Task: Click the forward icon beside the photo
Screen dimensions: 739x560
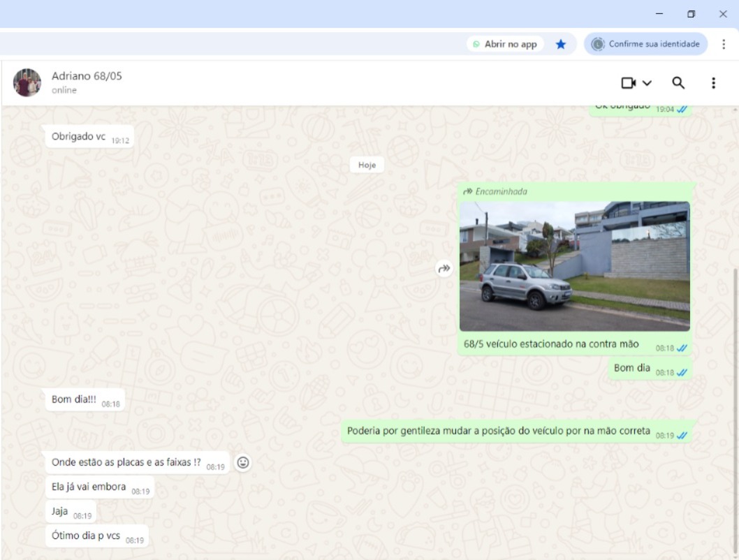Action: (x=444, y=269)
